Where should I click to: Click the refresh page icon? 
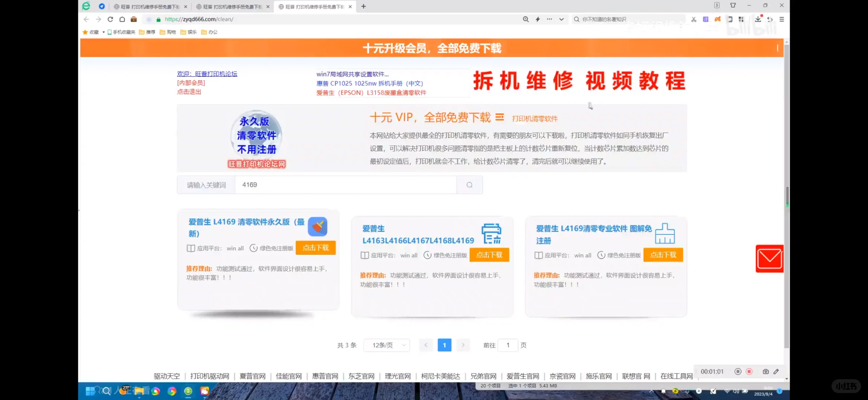pos(110,19)
